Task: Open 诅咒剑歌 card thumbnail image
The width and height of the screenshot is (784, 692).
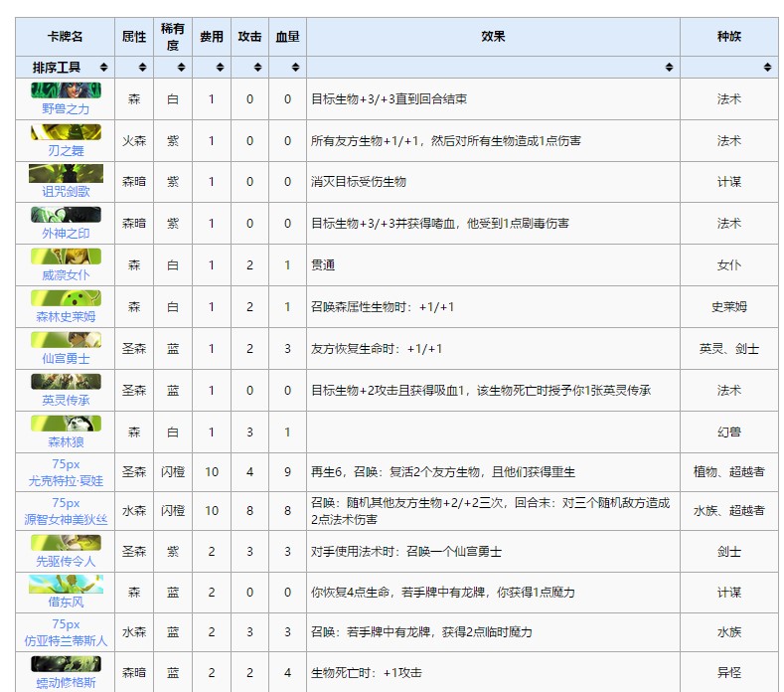Action: (66, 173)
